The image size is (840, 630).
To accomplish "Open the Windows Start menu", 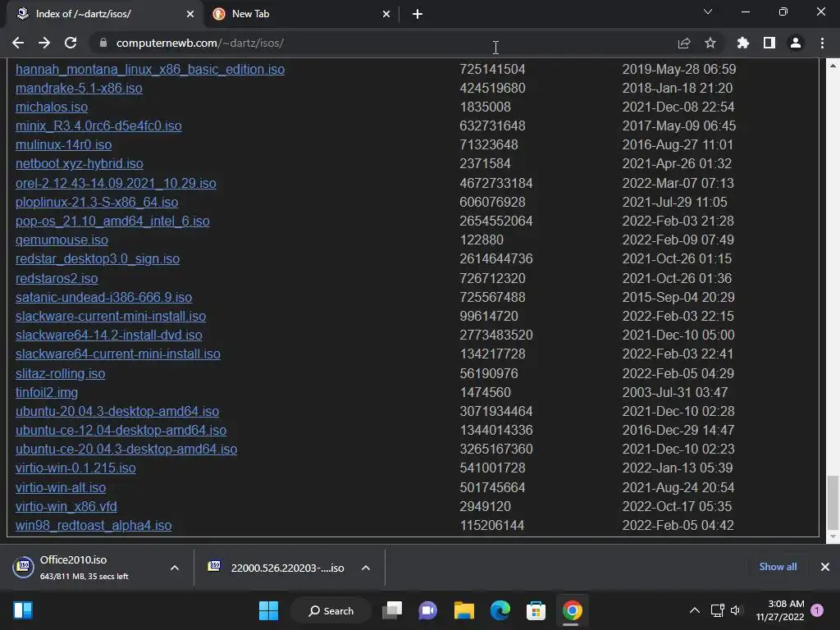I will [268, 610].
